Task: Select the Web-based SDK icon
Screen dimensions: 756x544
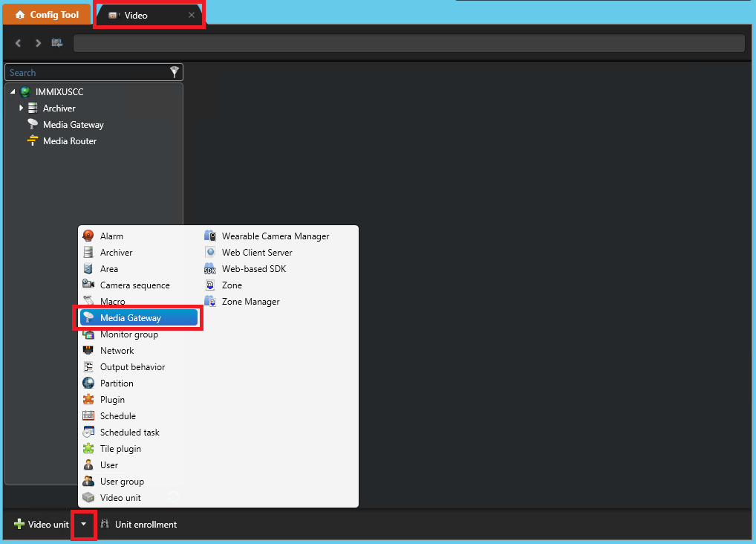Action: [x=210, y=268]
